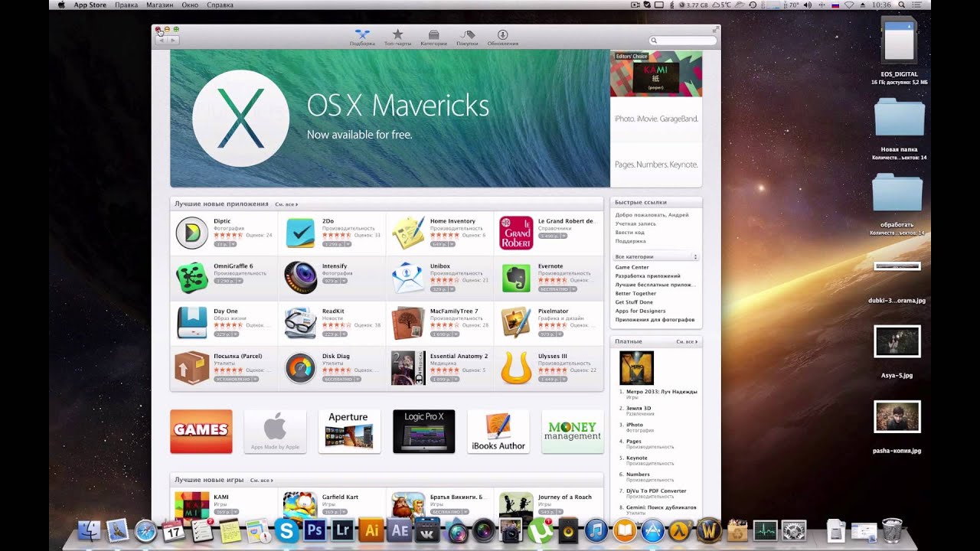Open the Disk Diag gauge icon
Screen dimensions: 980x551
(300, 368)
